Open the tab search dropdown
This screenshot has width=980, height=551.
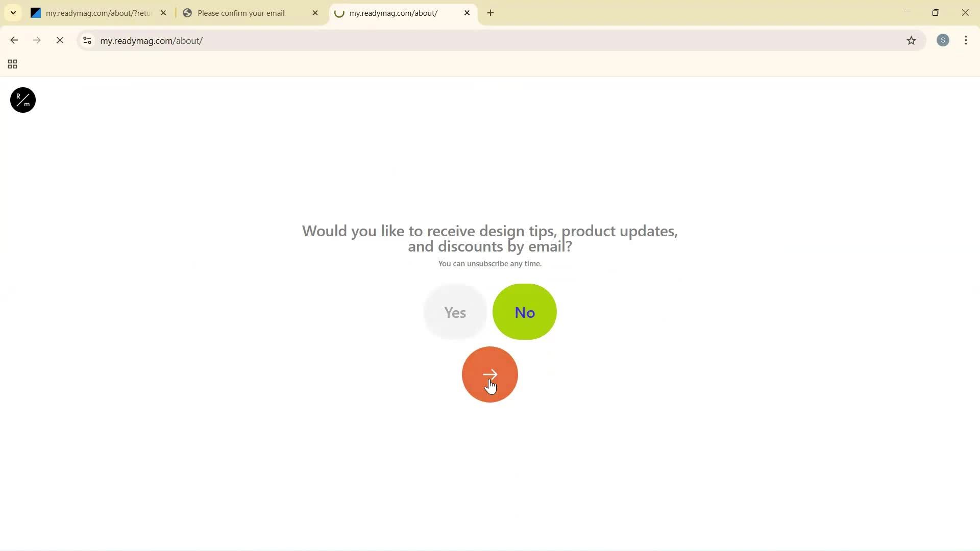pyautogui.click(x=13, y=13)
